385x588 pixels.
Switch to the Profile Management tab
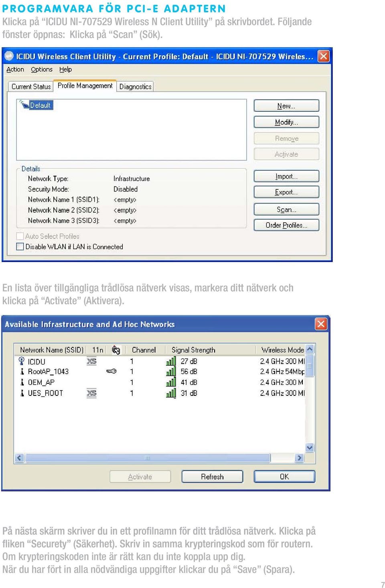click(85, 86)
